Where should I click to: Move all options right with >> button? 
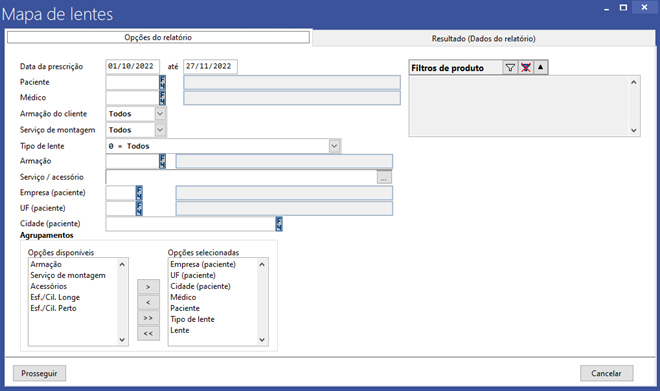pyautogui.click(x=148, y=318)
